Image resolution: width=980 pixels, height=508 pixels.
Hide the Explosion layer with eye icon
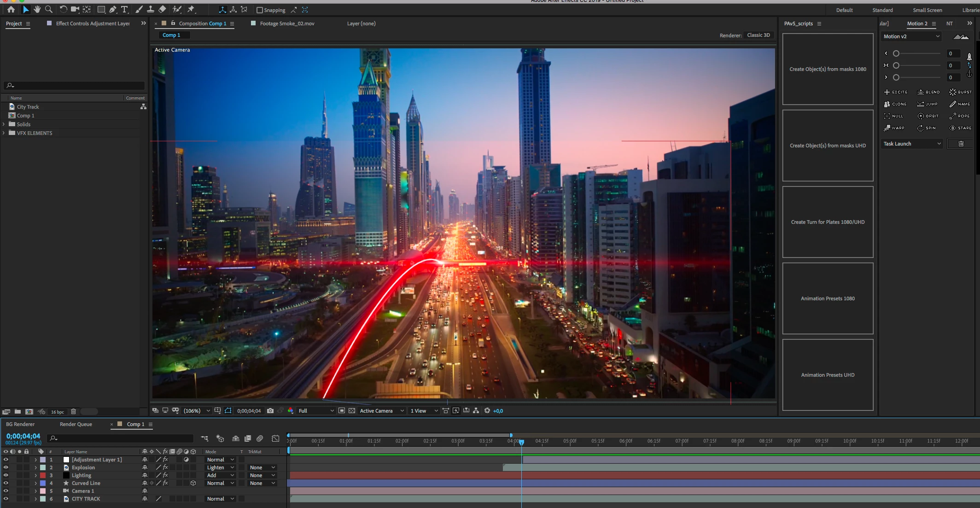(x=6, y=467)
